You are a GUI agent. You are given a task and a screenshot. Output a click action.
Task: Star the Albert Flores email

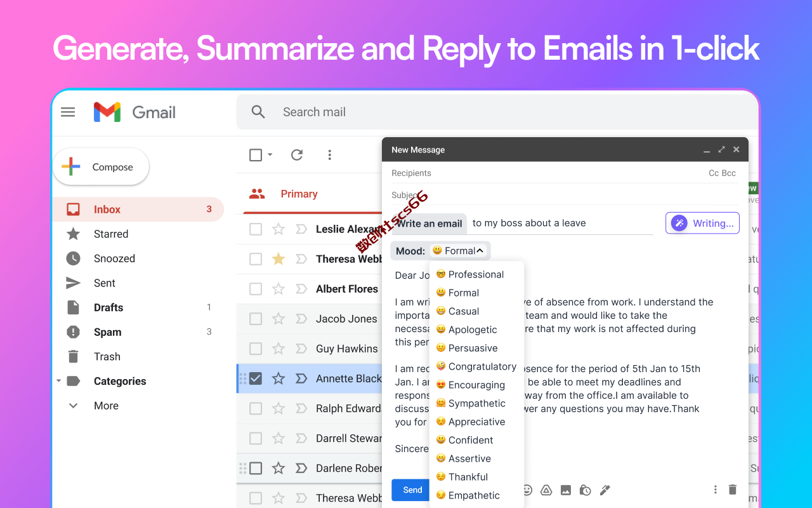pyautogui.click(x=278, y=289)
